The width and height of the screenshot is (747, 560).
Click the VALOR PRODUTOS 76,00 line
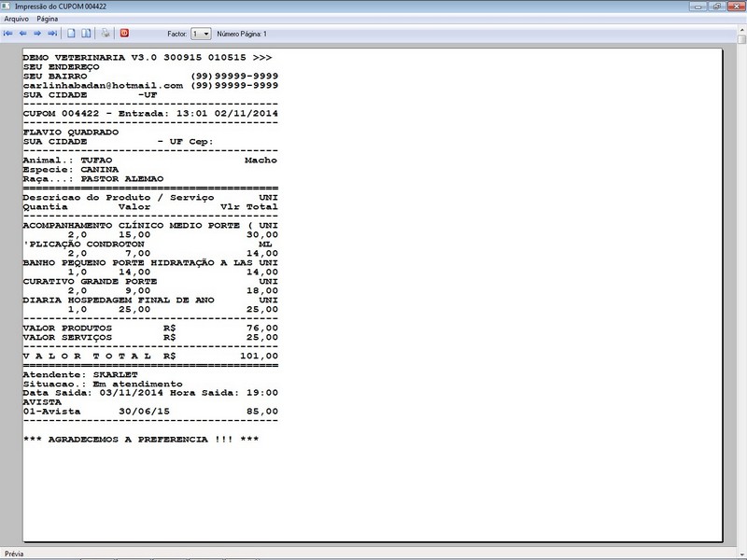(x=150, y=328)
